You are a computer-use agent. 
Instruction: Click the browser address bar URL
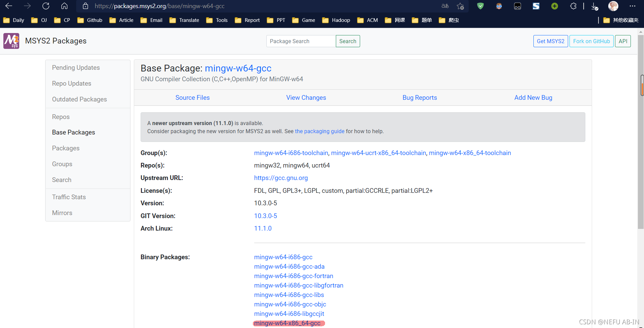pos(159,6)
